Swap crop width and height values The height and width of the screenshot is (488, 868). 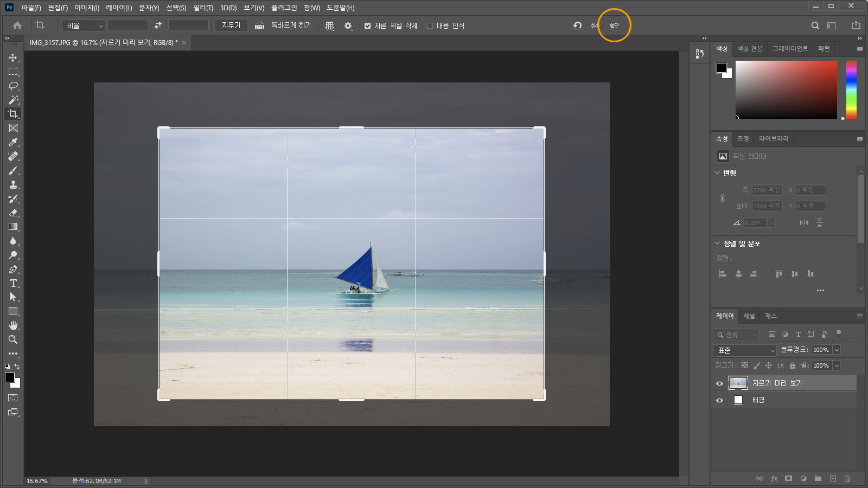158,25
